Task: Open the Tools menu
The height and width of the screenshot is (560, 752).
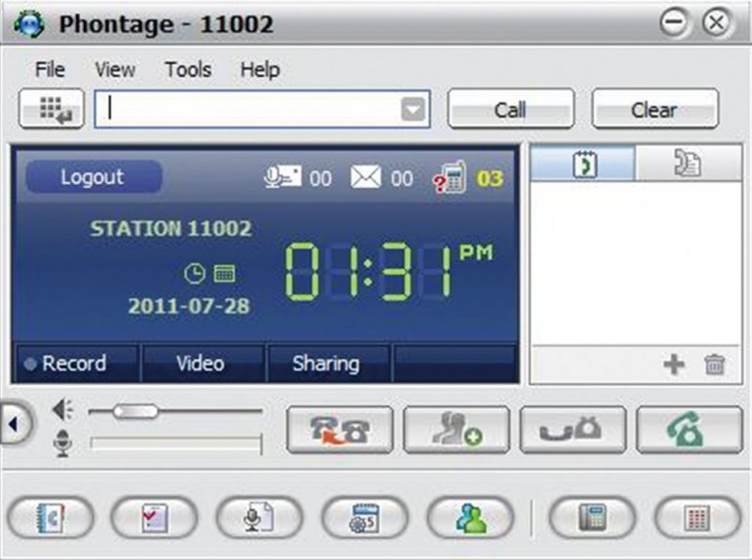Action: click(188, 70)
